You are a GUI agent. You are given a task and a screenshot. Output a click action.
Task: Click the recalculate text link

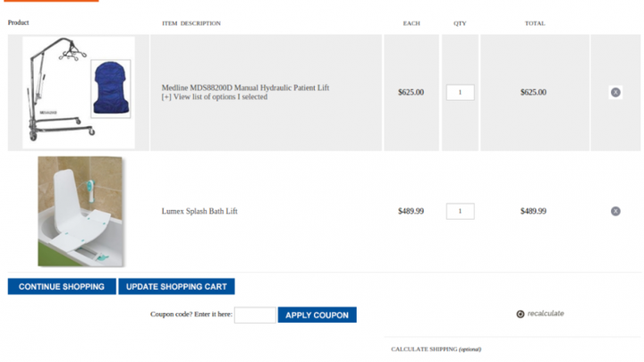546,314
